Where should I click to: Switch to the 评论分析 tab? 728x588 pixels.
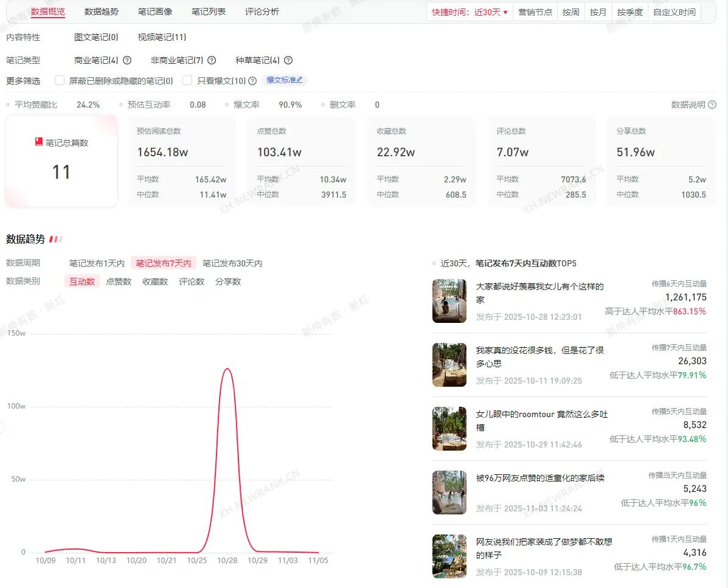point(262,12)
